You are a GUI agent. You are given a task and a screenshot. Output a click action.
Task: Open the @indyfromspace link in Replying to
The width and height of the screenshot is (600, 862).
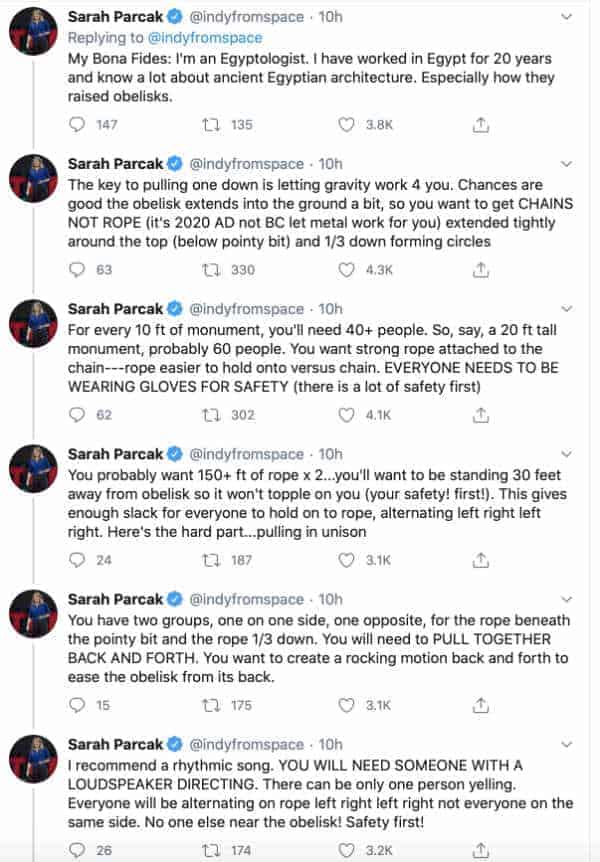coord(205,38)
